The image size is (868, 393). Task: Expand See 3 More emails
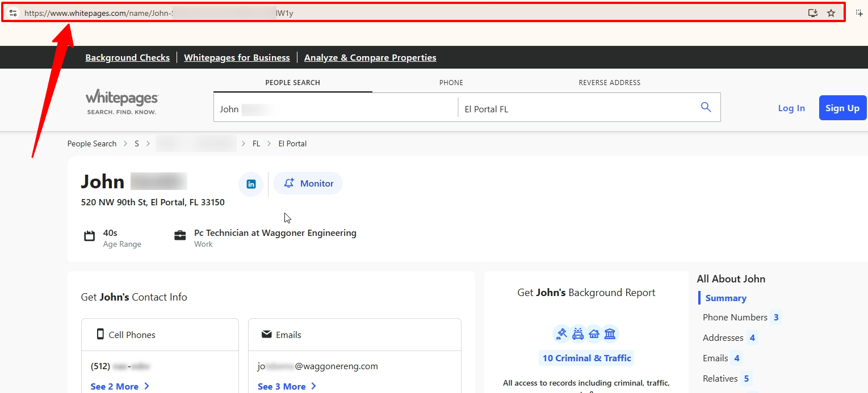[x=287, y=386]
